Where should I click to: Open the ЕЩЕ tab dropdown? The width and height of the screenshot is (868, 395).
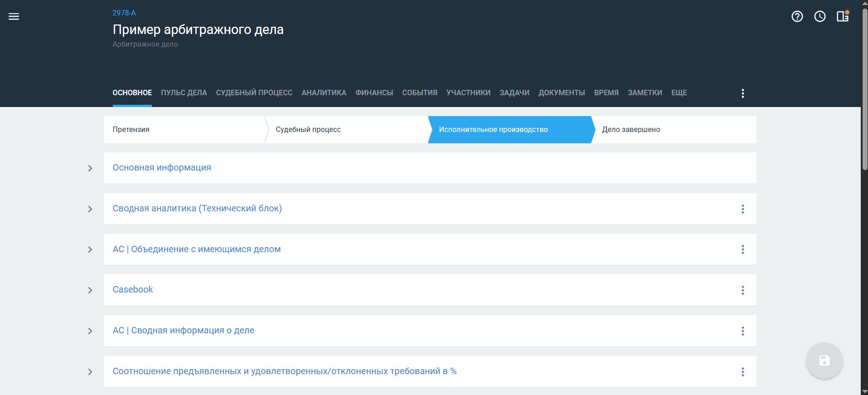(679, 93)
